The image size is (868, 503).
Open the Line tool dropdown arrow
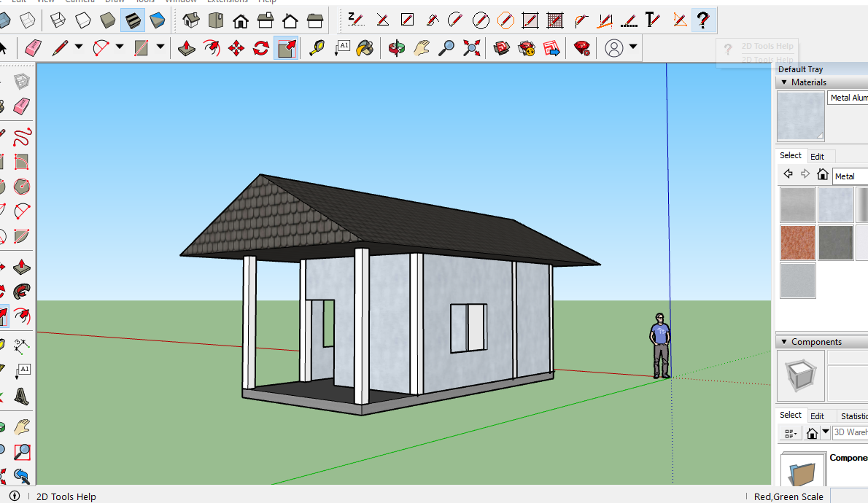tap(79, 47)
